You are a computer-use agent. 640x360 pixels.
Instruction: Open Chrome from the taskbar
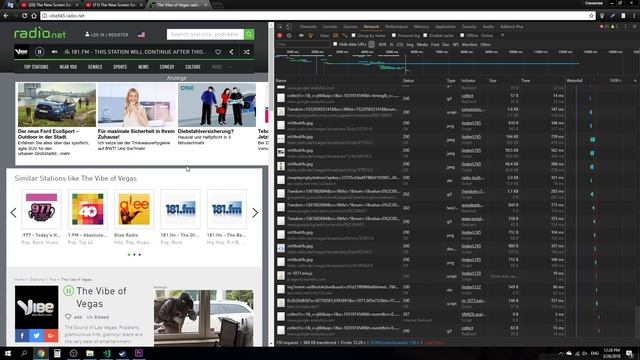click(41, 353)
